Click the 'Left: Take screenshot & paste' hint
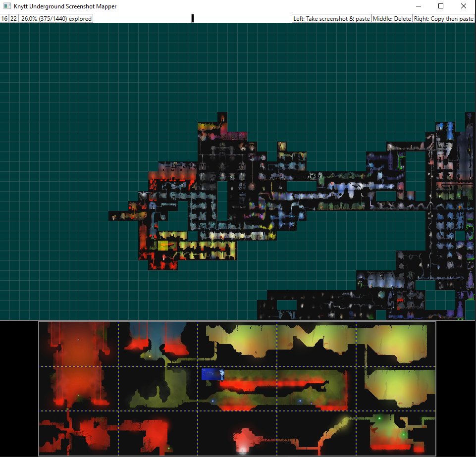The image size is (476, 457). click(x=331, y=18)
